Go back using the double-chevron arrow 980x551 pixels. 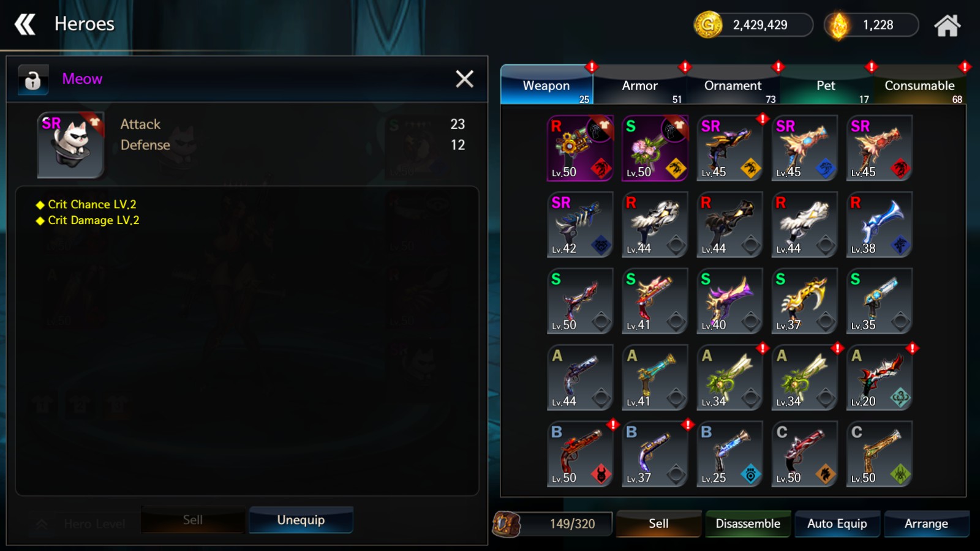click(x=25, y=24)
